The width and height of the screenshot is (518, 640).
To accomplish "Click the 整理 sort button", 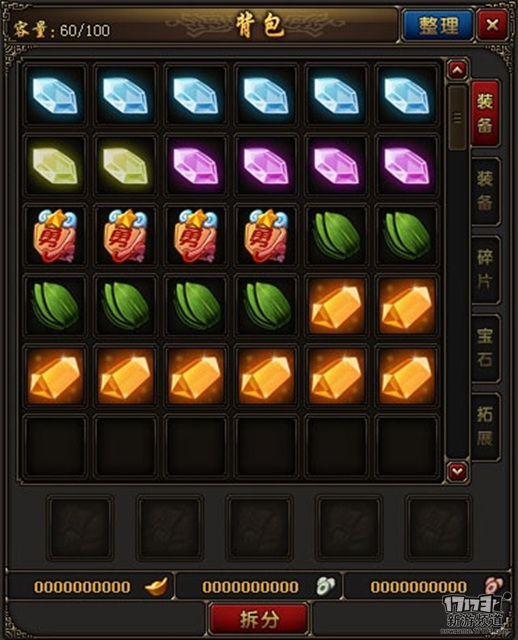I will click(x=438, y=25).
